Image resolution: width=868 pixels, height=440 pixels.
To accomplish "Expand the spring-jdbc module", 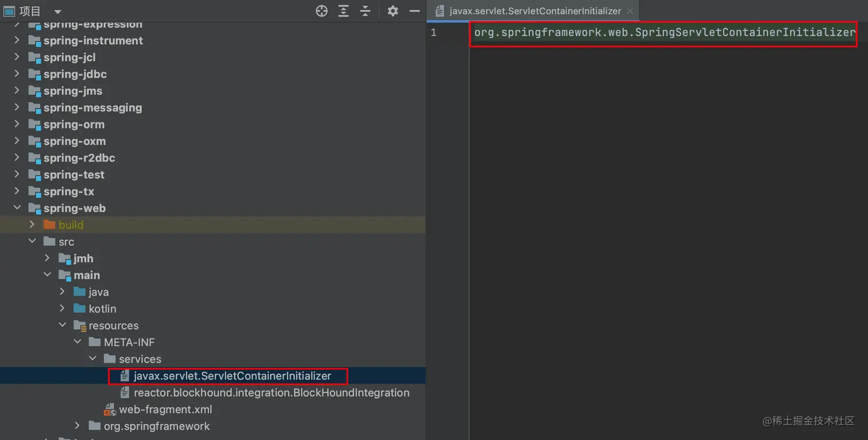I will pos(17,74).
